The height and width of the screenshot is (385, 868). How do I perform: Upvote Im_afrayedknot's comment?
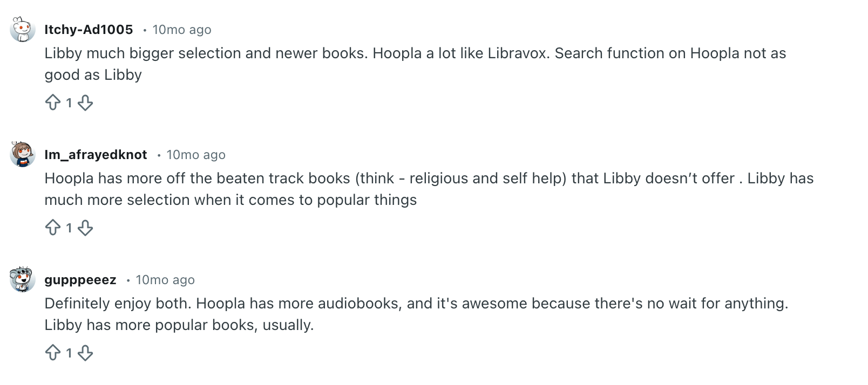pyautogui.click(x=53, y=228)
